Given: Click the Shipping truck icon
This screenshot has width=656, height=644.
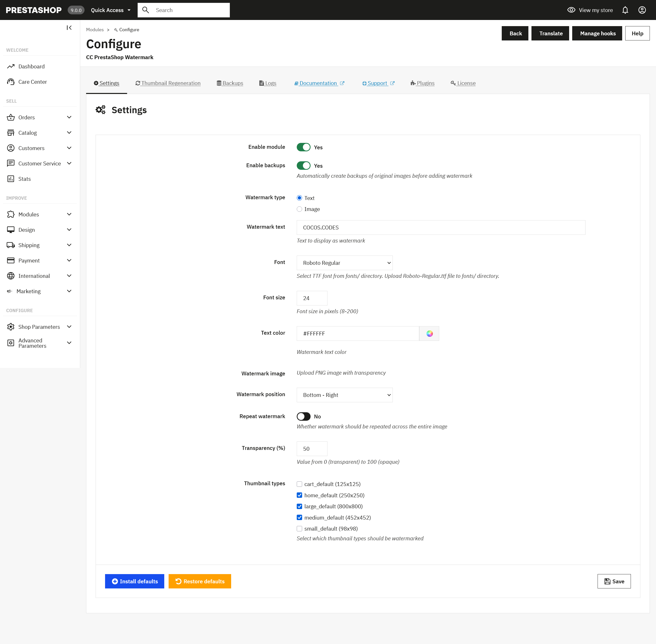Looking at the screenshot, I should pos(11,245).
